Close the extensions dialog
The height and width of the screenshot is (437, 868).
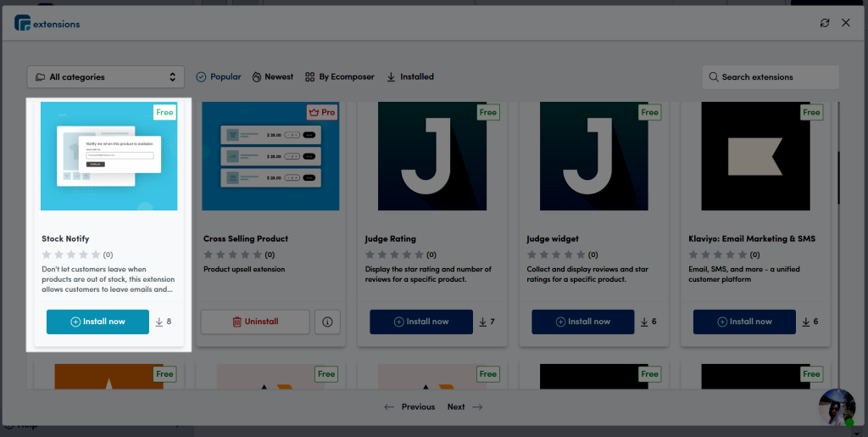(x=846, y=23)
